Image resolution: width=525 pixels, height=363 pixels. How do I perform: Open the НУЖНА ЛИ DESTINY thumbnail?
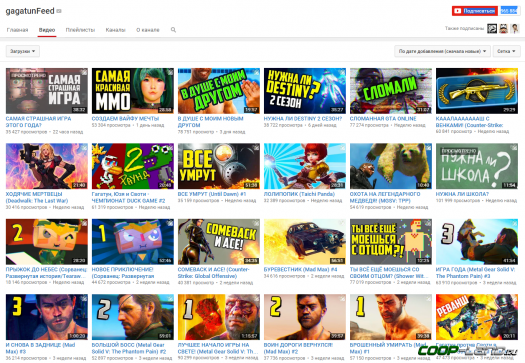tap(305, 91)
